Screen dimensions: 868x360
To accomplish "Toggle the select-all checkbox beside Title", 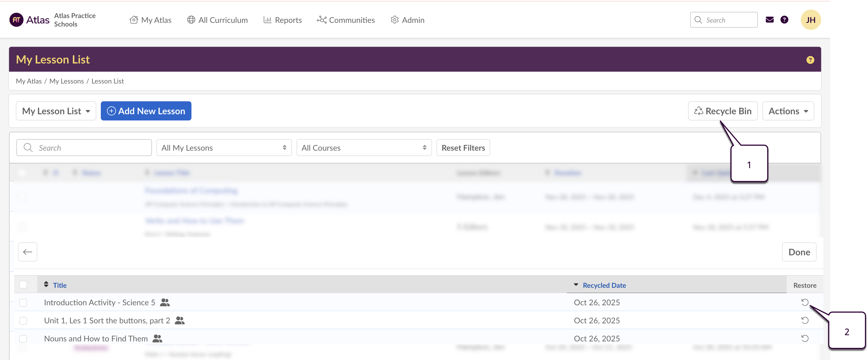I will [23, 285].
